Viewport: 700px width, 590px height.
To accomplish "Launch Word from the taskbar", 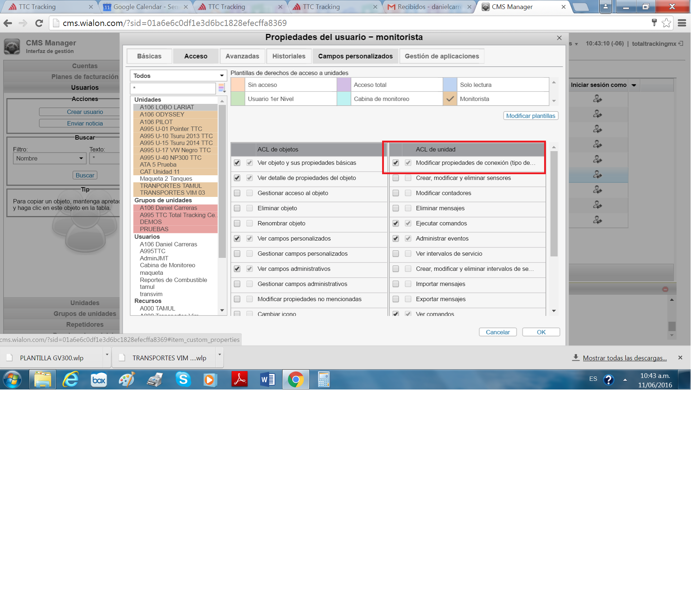I will click(267, 379).
